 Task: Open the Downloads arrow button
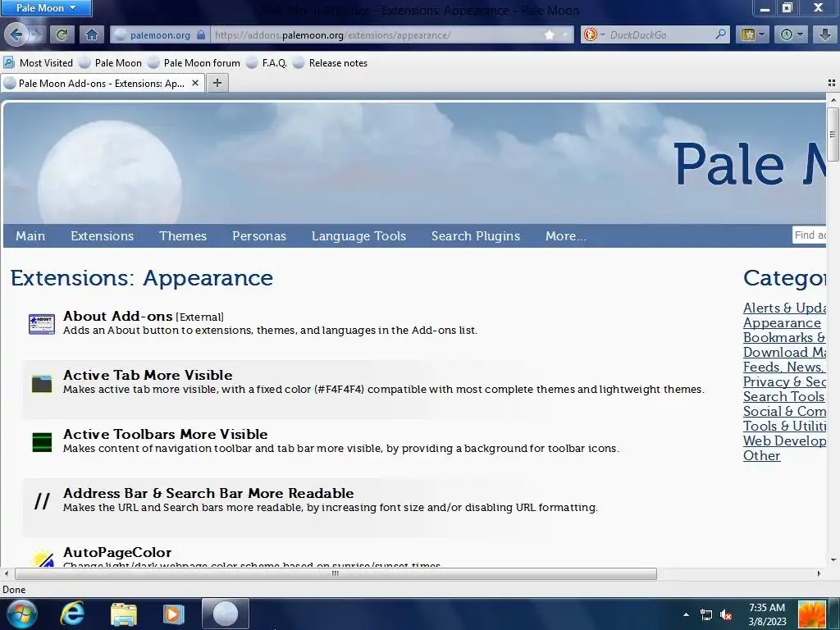825,34
